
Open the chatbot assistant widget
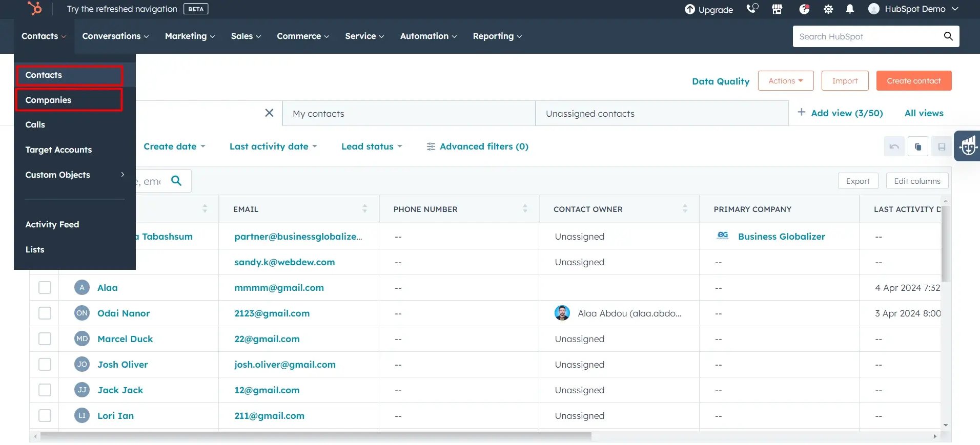968,146
